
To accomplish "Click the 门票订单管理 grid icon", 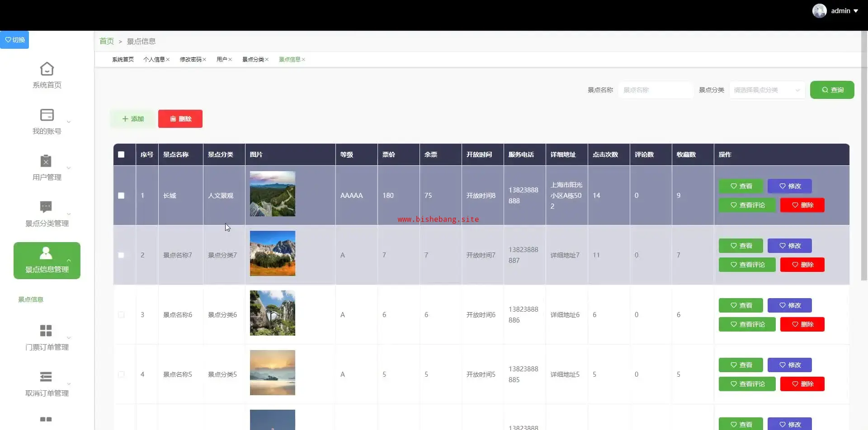I will click(x=46, y=331).
